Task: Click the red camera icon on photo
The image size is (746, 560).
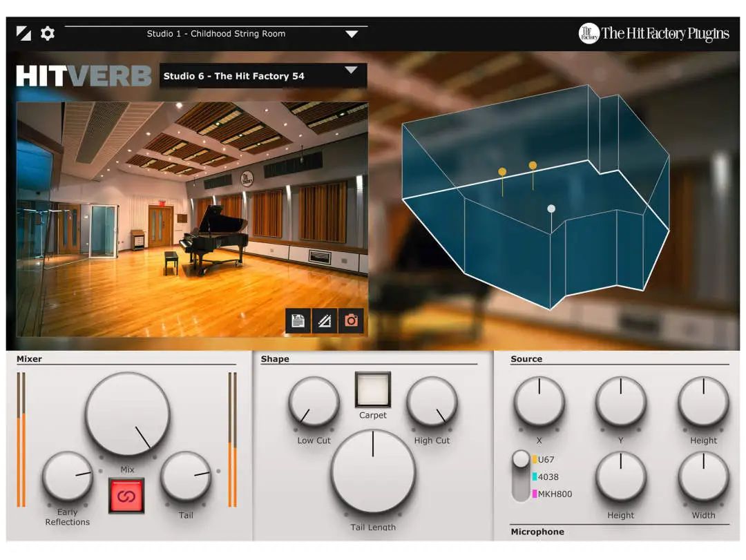Action: [351, 320]
